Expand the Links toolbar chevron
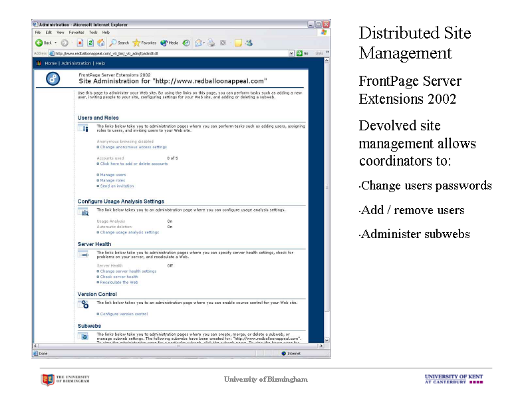The image size is (532, 399). pyautogui.click(x=327, y=53)
